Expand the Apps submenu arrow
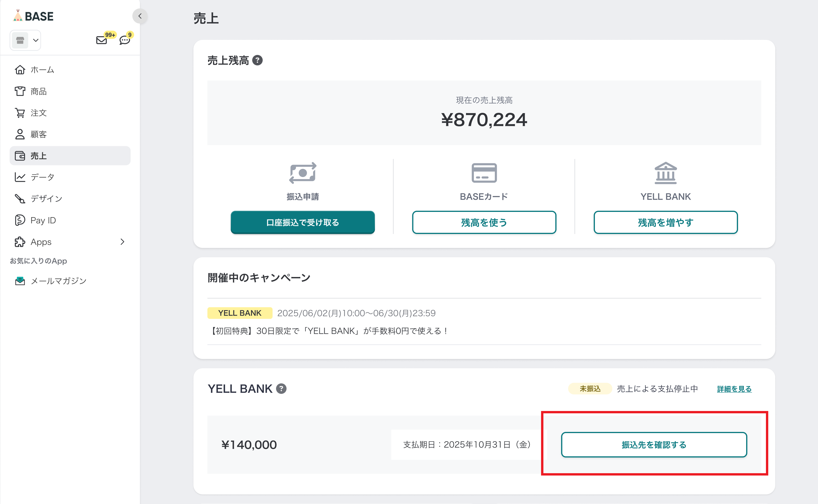Screen dimensions: 818x504 [122, 242]
